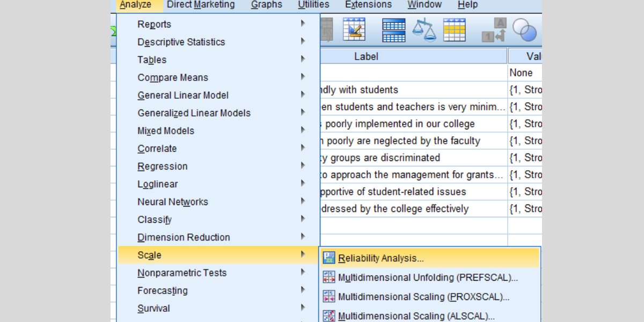Expand the General Linear Model submenu arrow
644x322 pixels.
point(303,94)
